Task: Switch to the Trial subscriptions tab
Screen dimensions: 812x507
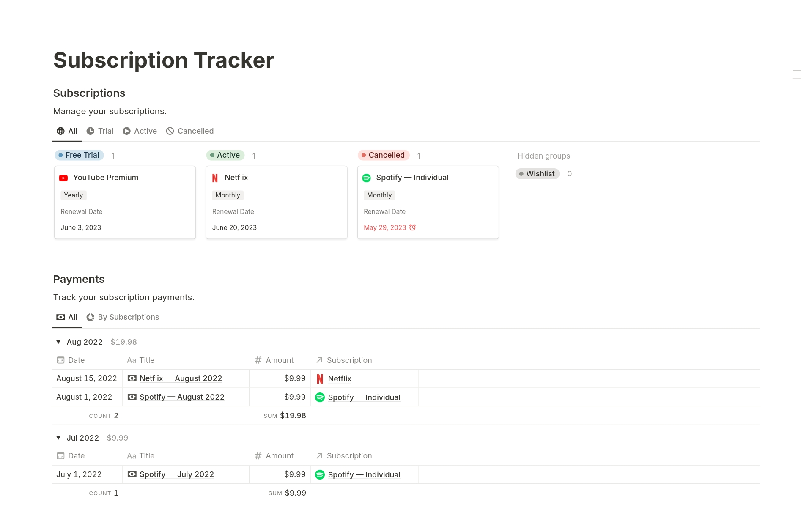Action: pyautogui.click(x=100, y=131)
